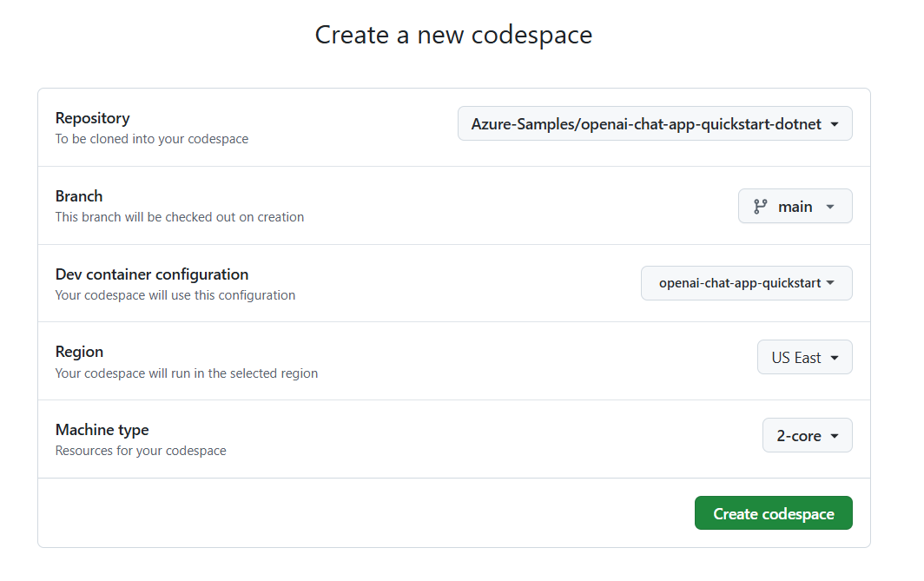The image size is (924, 581).
Task: Click the Repository label
Action: [92, 118]
